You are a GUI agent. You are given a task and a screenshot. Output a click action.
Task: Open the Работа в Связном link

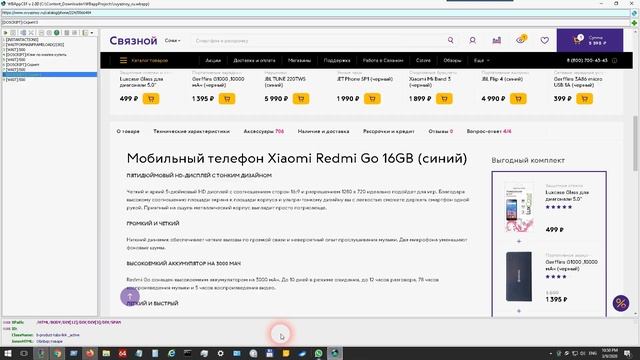383,60
